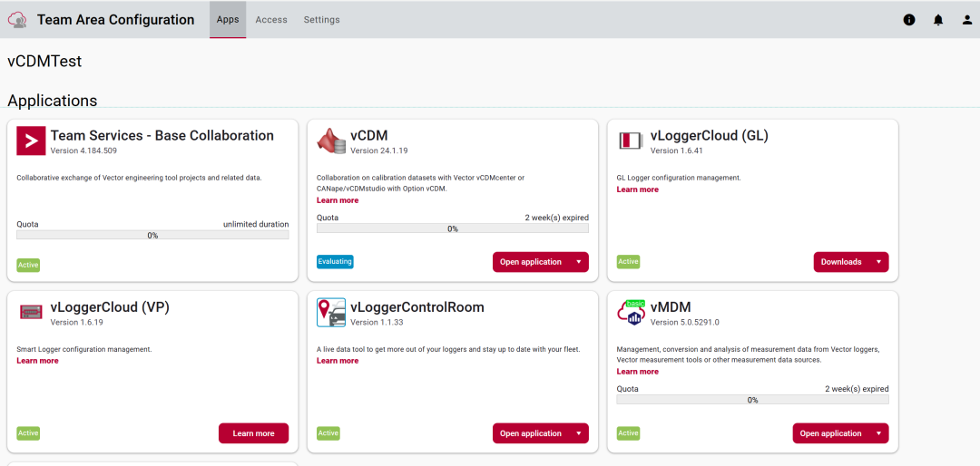
Task: Click GL Logger configuration management description
Action: click(x=679, y=178)
